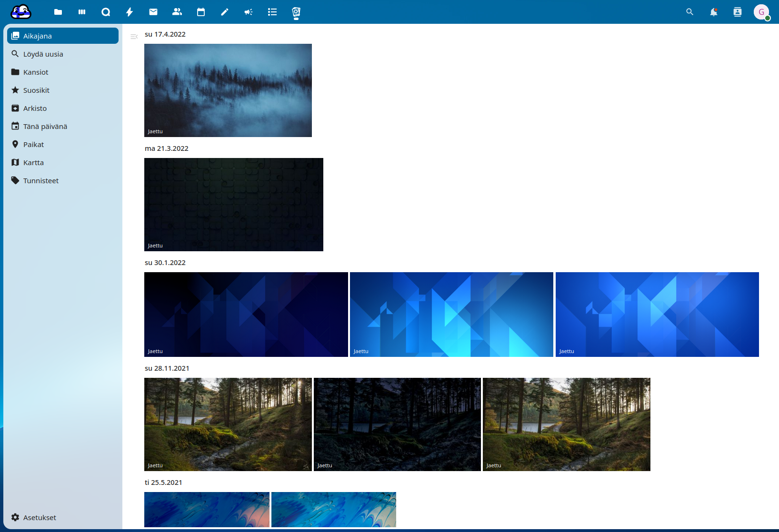The height and width of the screenshot is (532, 779).
Task: Open Kartta map view
Action: (x=63, y=162)
